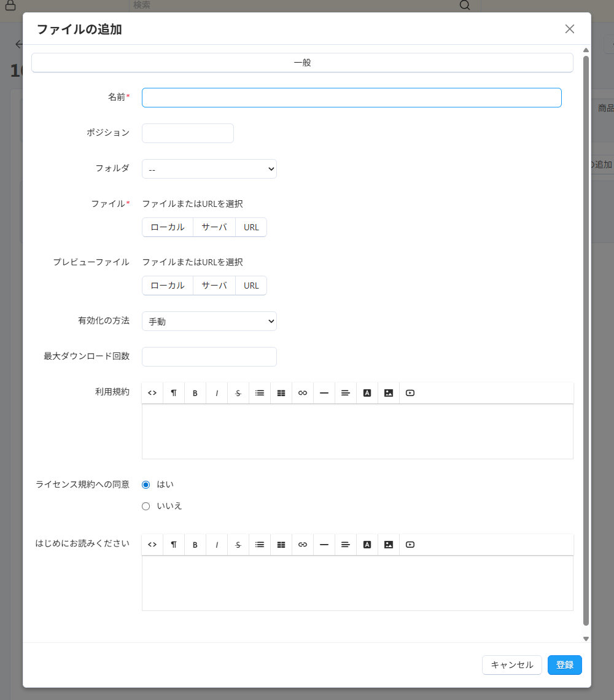Viewport: 614px width, 700px height.
Task: Select はい for ライセンス規約への同意
Action: tap(146, 484)
